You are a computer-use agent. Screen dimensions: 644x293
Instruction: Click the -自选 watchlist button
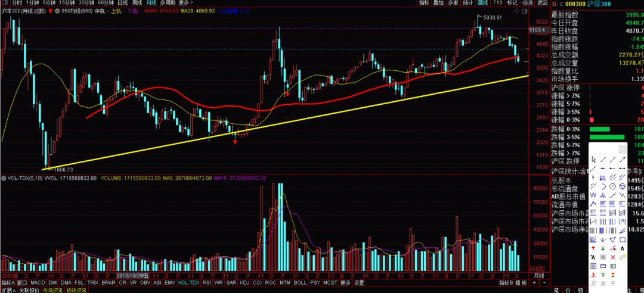[x=527, y=3]
